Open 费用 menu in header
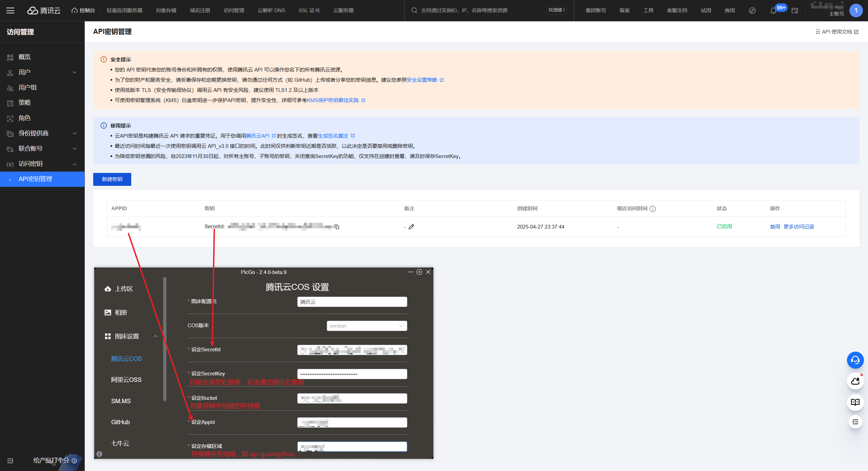Image resolution: width=868 pixels, height=471 pixels. [730, 11]
